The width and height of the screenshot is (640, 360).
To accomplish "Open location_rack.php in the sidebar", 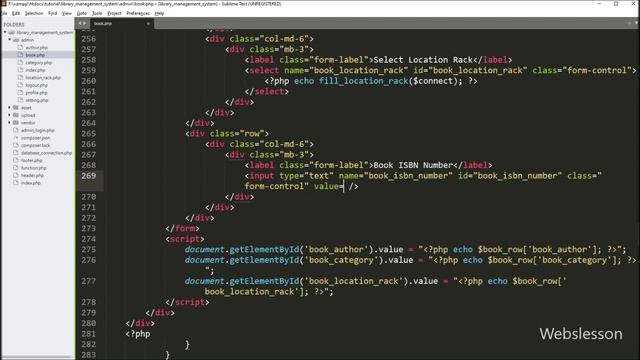I will pyautogui.click(x=43, y=78).
